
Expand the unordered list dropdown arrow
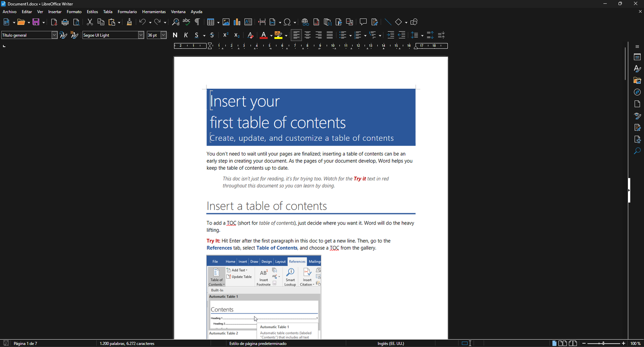coord(351,36)
